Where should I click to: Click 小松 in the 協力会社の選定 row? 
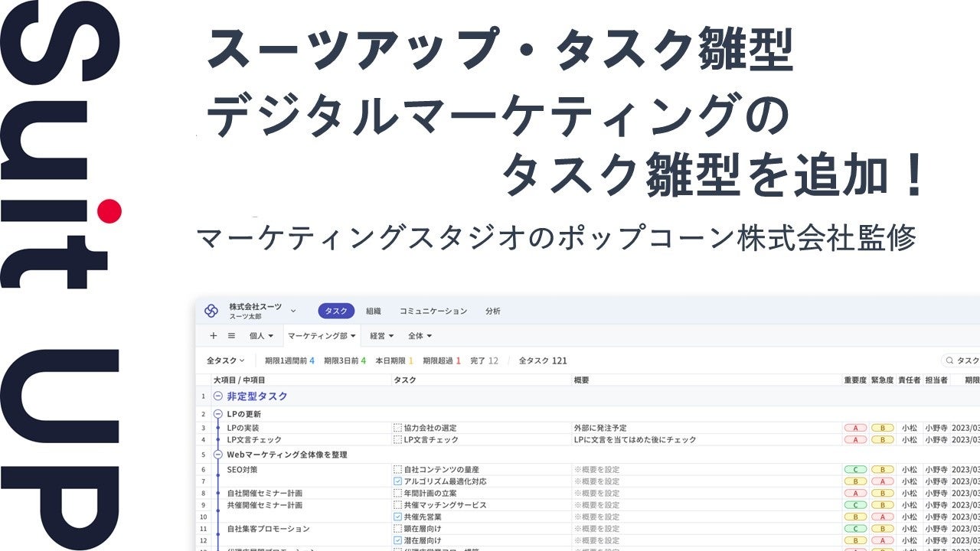[x=909, y=428]
